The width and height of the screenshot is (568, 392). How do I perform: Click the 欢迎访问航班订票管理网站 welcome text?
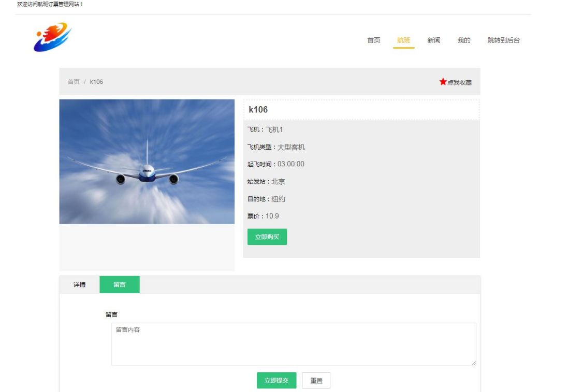(50, 4)
